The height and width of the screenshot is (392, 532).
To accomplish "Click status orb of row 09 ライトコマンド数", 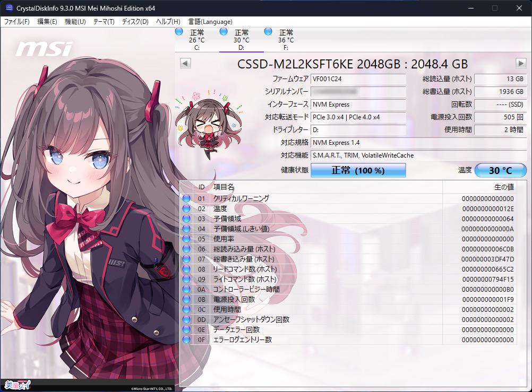I will pyautogui.click(x=186, y=279).
